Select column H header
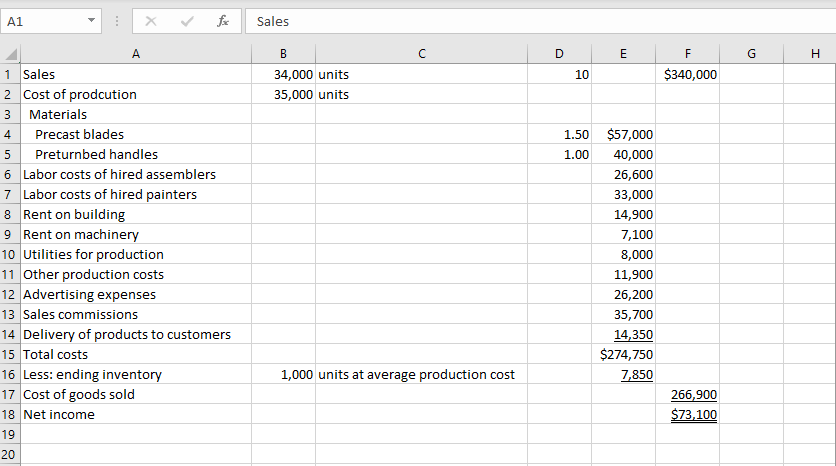Viewport: 836px width, 466px height. coord(809,54)
